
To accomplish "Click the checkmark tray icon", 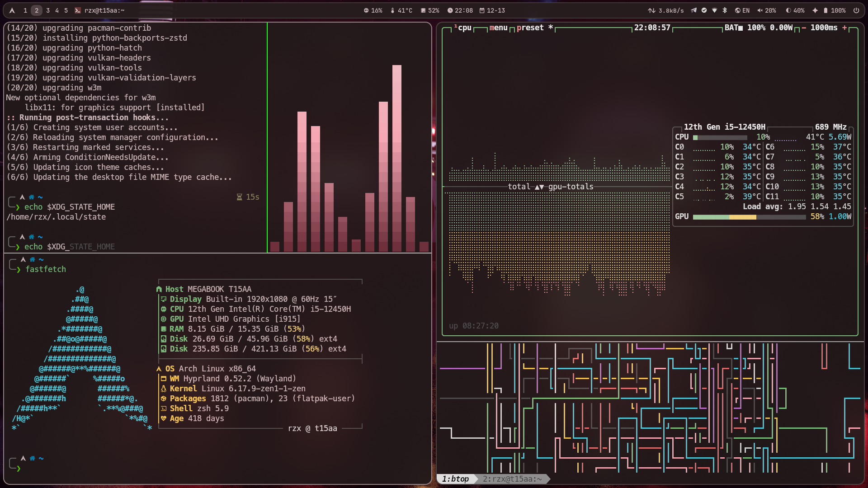I will (704, 10).
